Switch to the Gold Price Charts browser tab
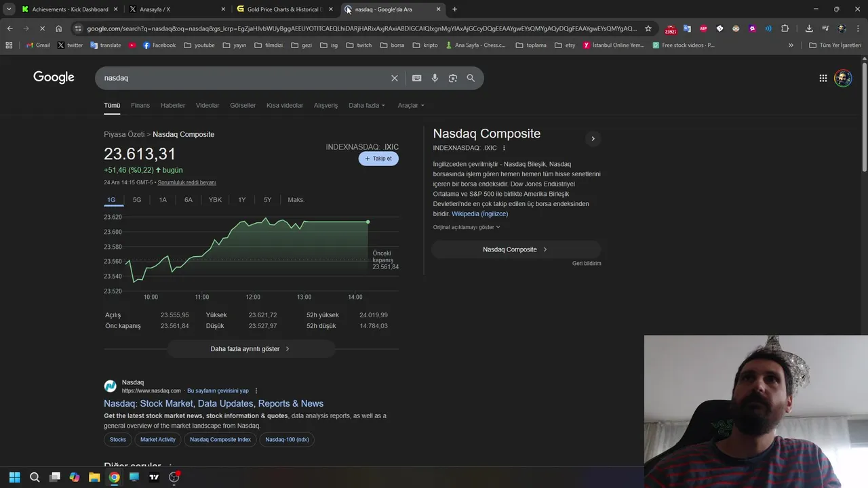The width and height of the screenshot is (868, 488). pyautogui.click(x=285, y=9)
